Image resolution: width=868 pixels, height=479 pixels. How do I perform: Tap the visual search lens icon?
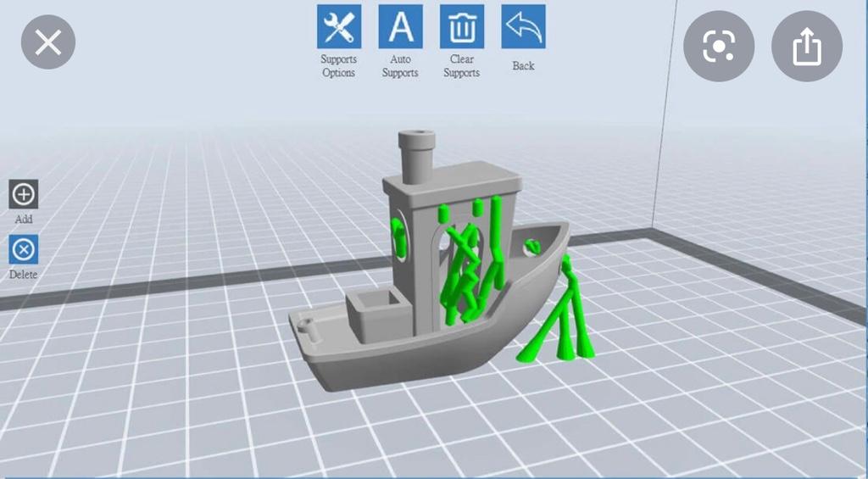[718, 46]
